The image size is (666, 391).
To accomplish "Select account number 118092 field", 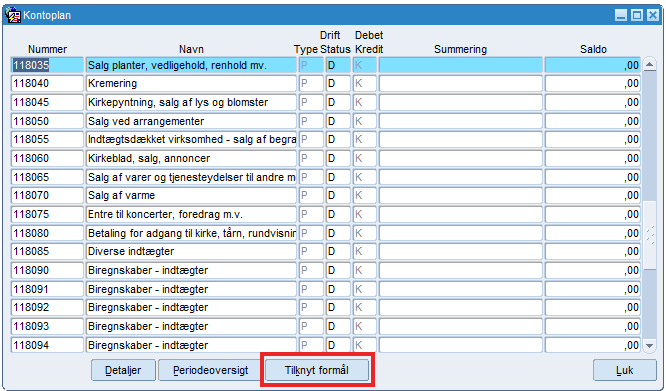I will pyautogui.click(x=47, y=308).
